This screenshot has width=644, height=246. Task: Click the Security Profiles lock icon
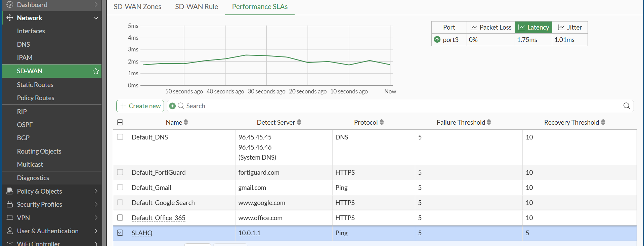click(10, 204)
